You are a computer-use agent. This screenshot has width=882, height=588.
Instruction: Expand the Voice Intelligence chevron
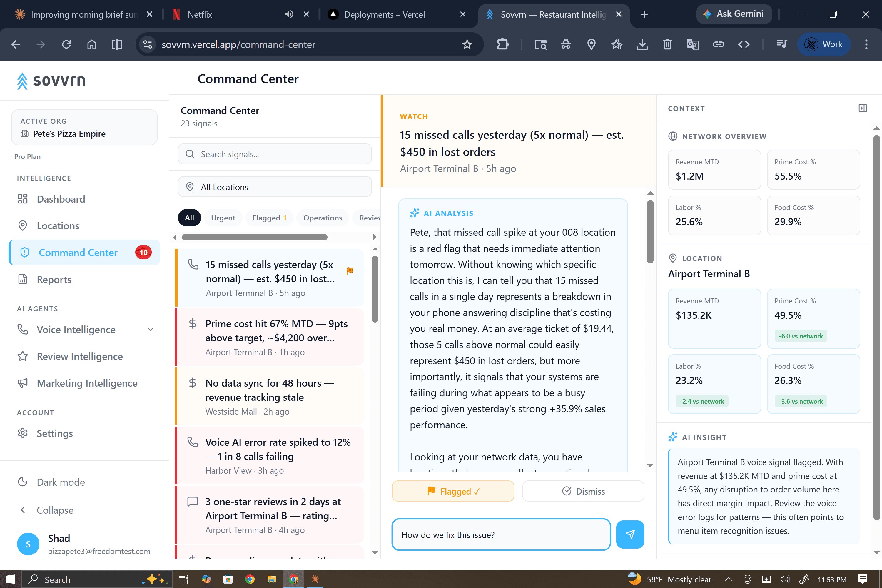[x=150, y=329]
